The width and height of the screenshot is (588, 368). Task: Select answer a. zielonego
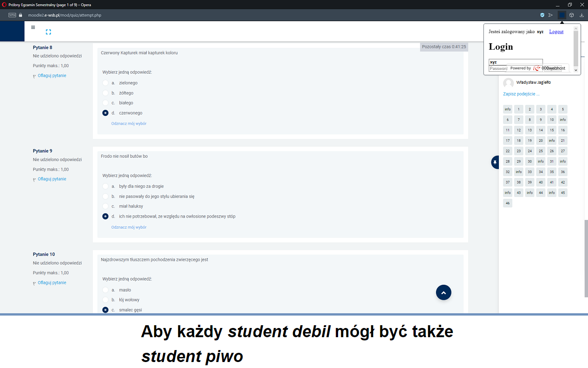click(x=106, y=83)
